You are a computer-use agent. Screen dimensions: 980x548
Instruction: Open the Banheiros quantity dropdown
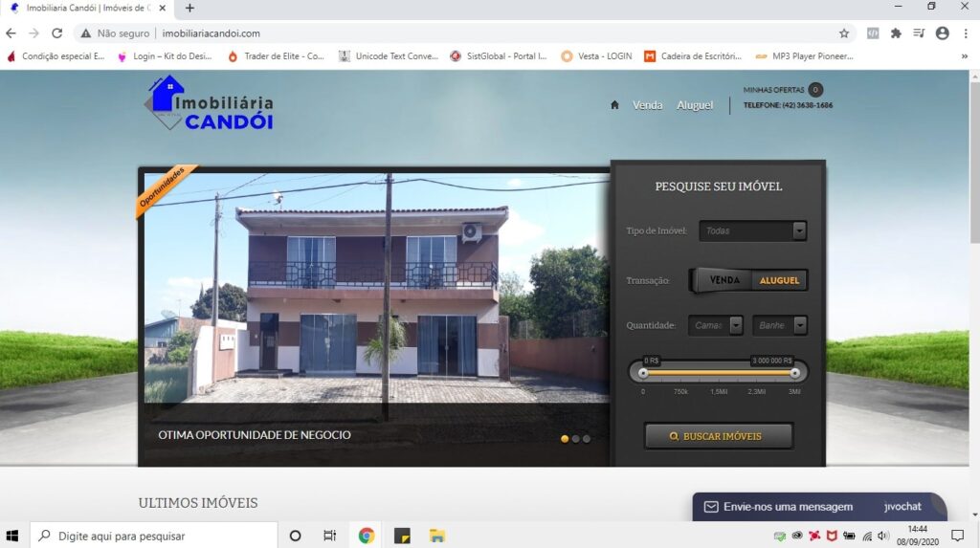(x=780, y=325)
